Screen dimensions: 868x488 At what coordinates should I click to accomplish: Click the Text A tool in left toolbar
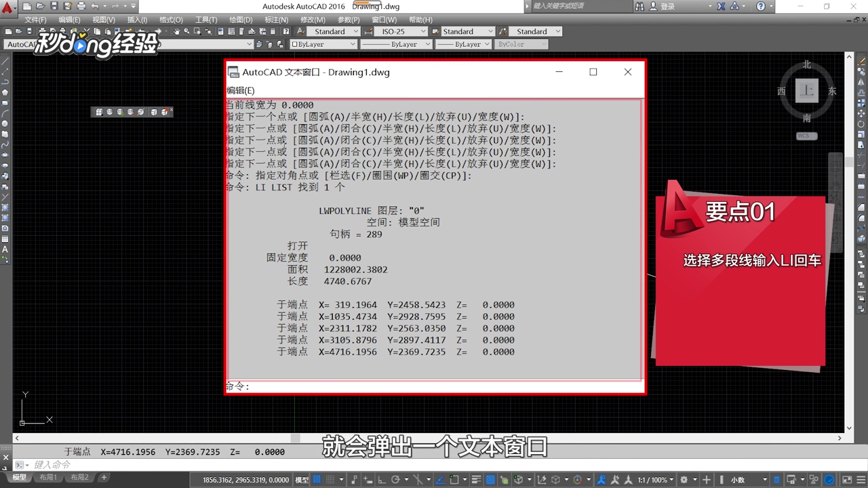click(5, 249)
